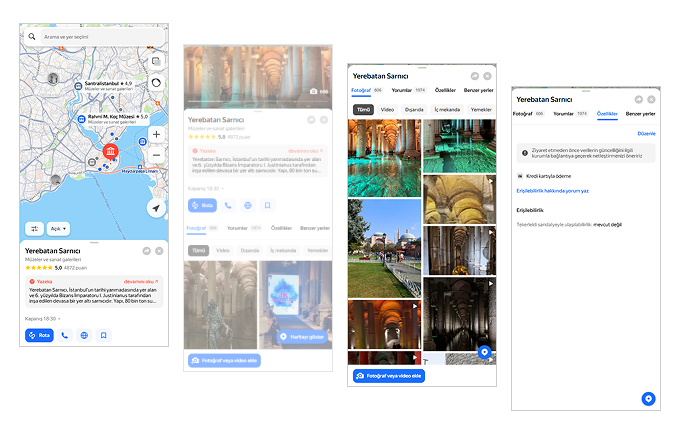Tap the faded phone icon on details screen

tap(228, 206)
